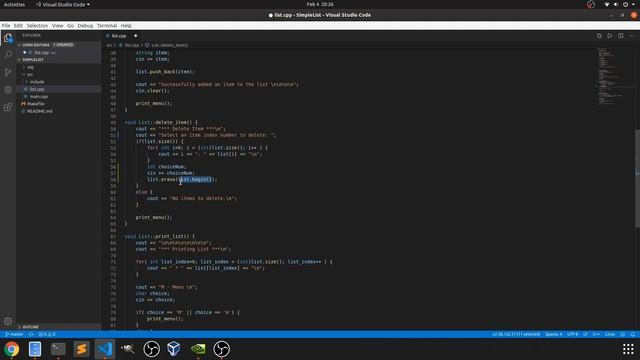Screen dimensions: 640x360
Task: Click the run icon in editor toolbar
Action: click(610, 36)
